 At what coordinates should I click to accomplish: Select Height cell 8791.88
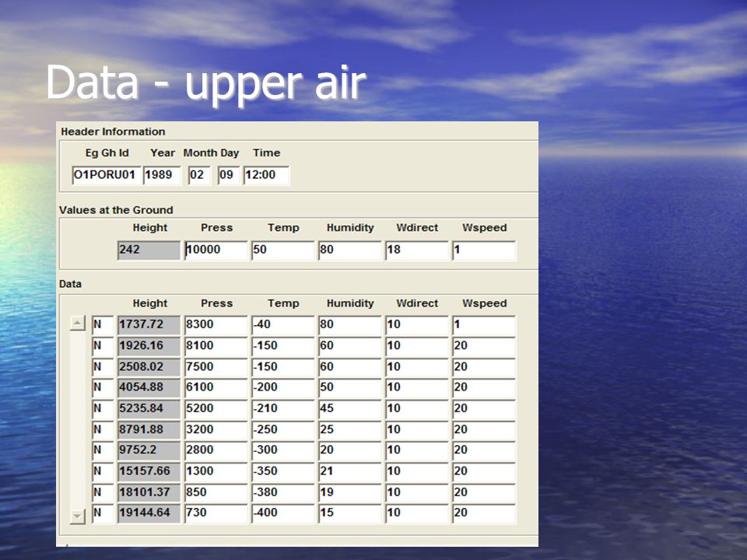click(149, 430)
